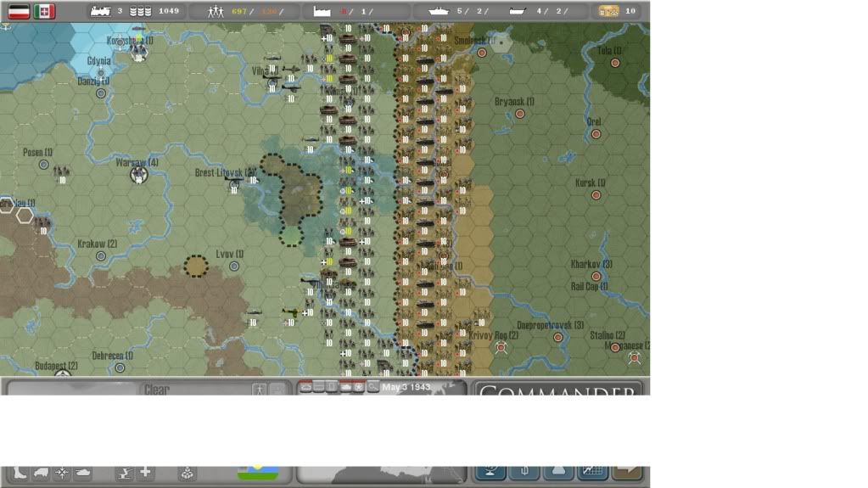
Task: Click the railway locomotive capacity icon
Action: pos(100,11)
